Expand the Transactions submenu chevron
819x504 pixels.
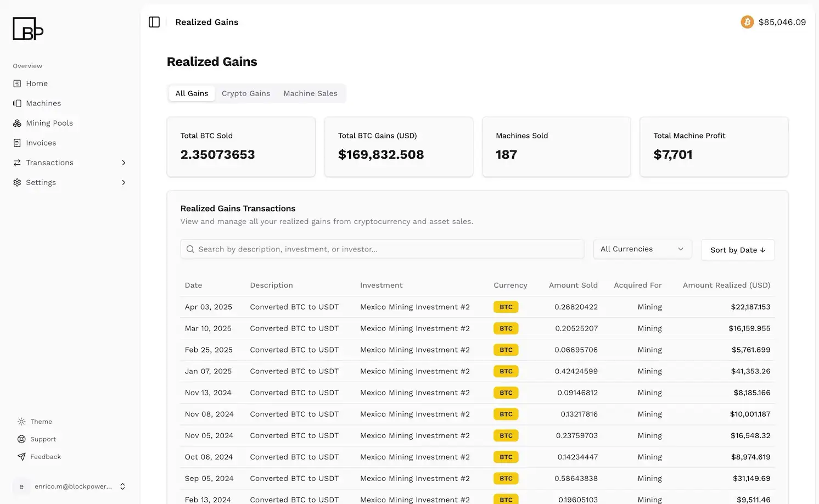[124, 163]
